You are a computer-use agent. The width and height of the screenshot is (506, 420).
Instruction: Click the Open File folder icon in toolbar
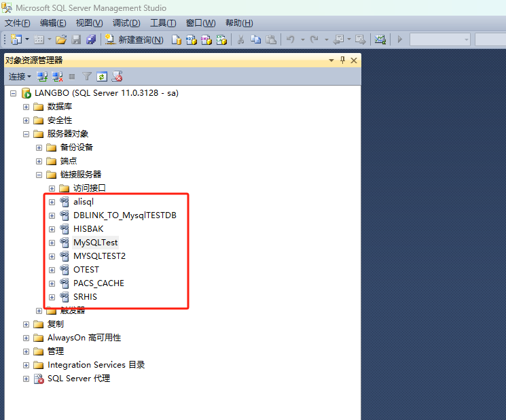pyautogui.click(x=61, y=39)
